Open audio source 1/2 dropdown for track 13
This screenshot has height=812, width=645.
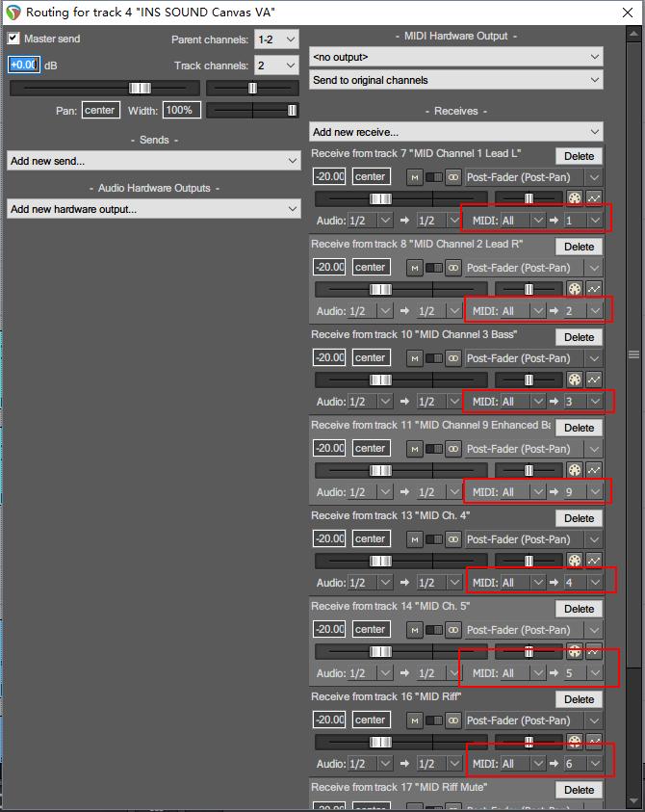click(x=371, y=583)
